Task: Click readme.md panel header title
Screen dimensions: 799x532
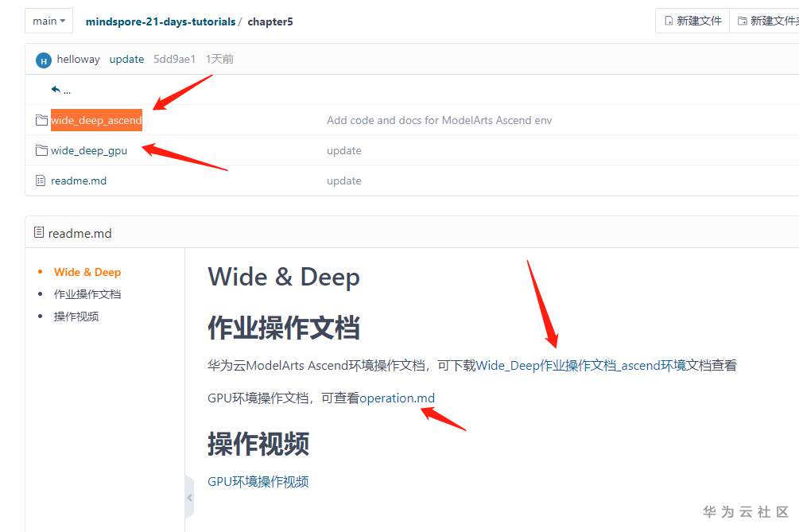Action: click(x=80, y=233)
